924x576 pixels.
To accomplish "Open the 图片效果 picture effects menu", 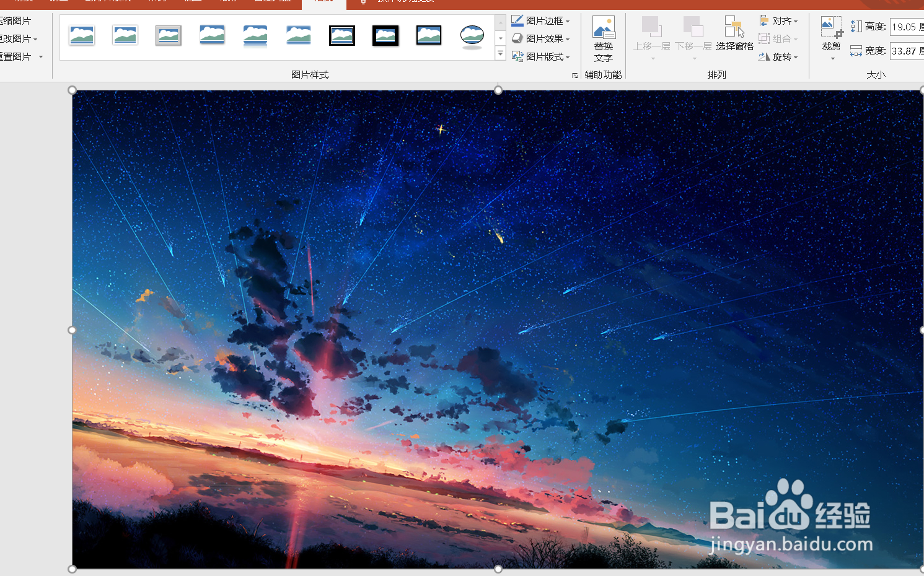I will tap(540, 38).
